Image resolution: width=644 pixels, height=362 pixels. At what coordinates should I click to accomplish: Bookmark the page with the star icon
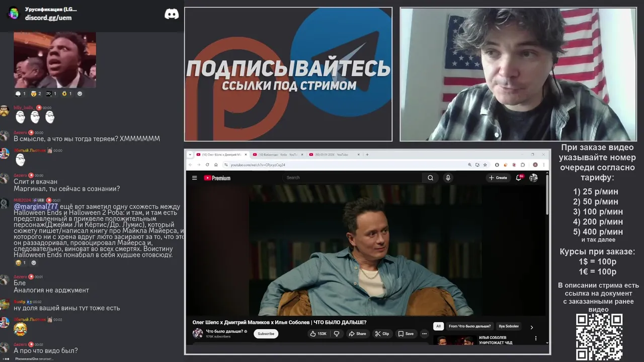[x=485, y=164]
